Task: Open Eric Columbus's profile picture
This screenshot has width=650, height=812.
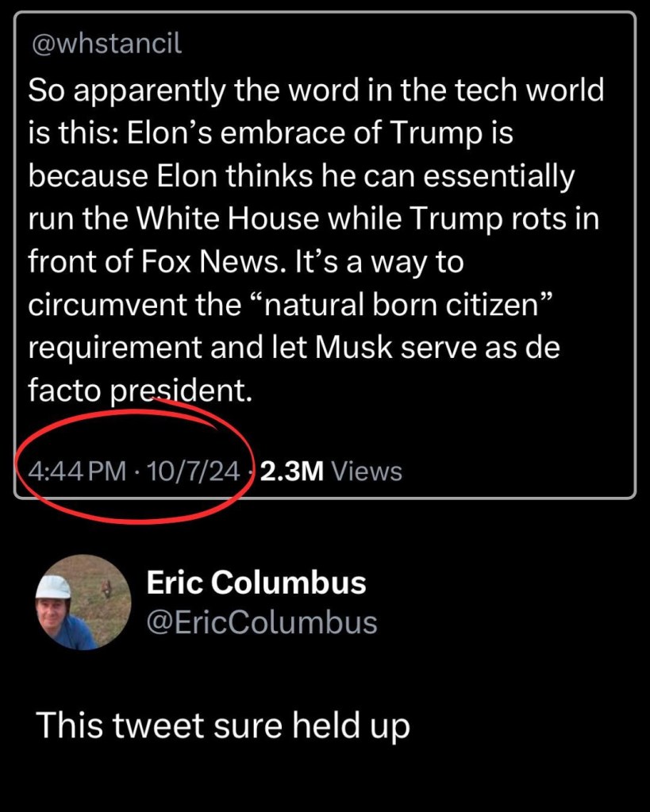Action: click(x=82, y=602)
